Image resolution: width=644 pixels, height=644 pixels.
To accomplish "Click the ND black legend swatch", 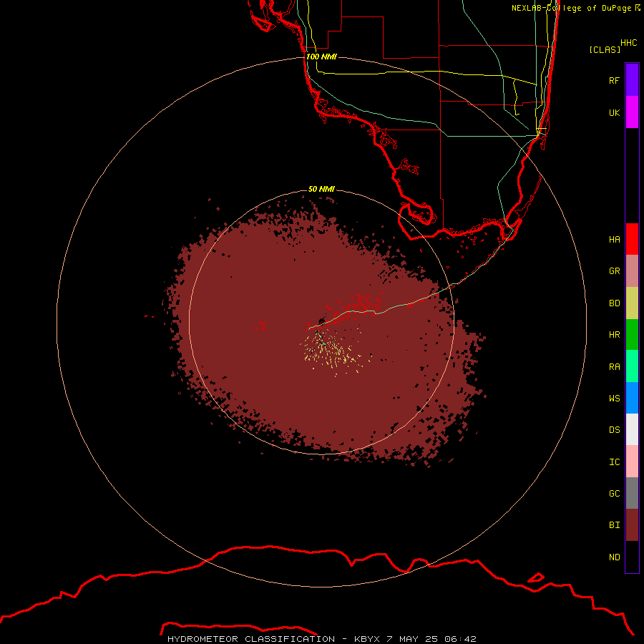I will [x=632, y=557].
